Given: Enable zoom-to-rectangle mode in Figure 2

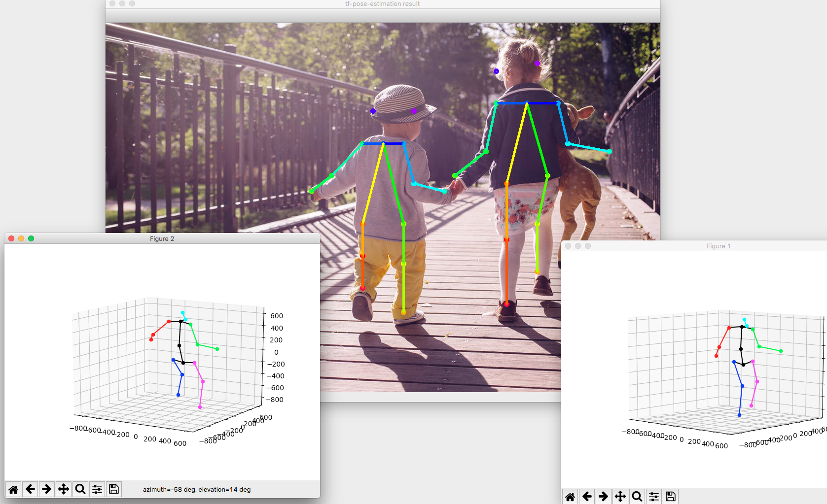Looking at the screenshot, I should [80, 489].
